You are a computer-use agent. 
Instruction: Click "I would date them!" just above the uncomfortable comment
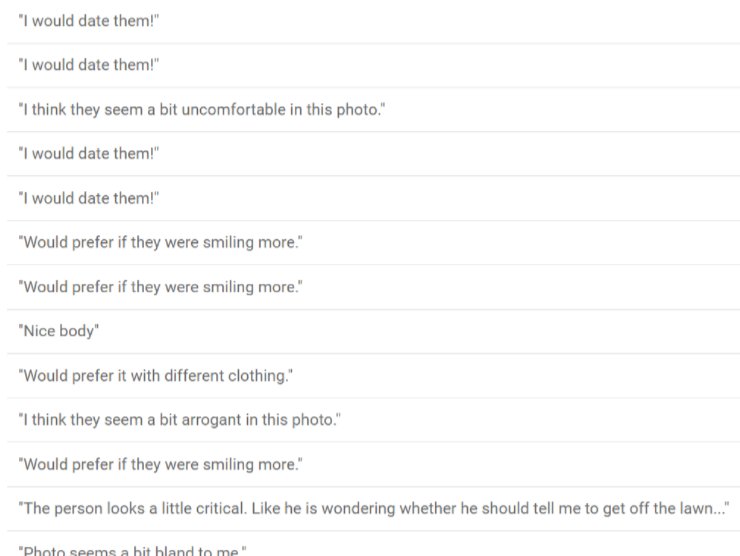(x=89, y=65)
